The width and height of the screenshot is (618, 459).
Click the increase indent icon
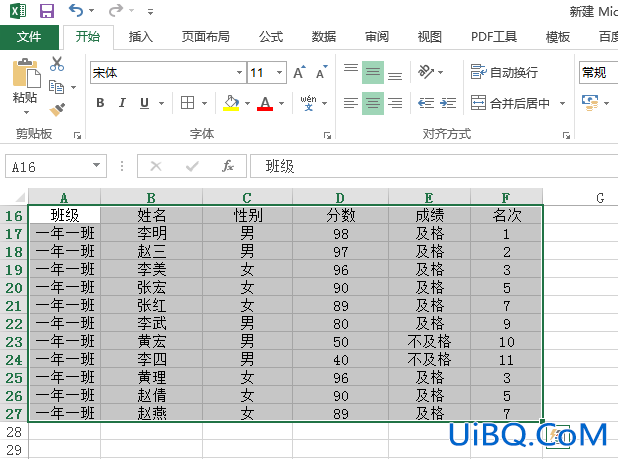coord(448,103)
